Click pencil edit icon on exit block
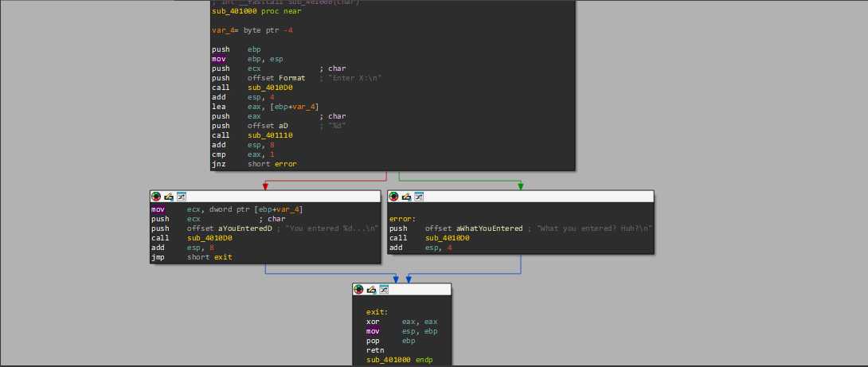868x367 pixels. (x=371, y=290)
